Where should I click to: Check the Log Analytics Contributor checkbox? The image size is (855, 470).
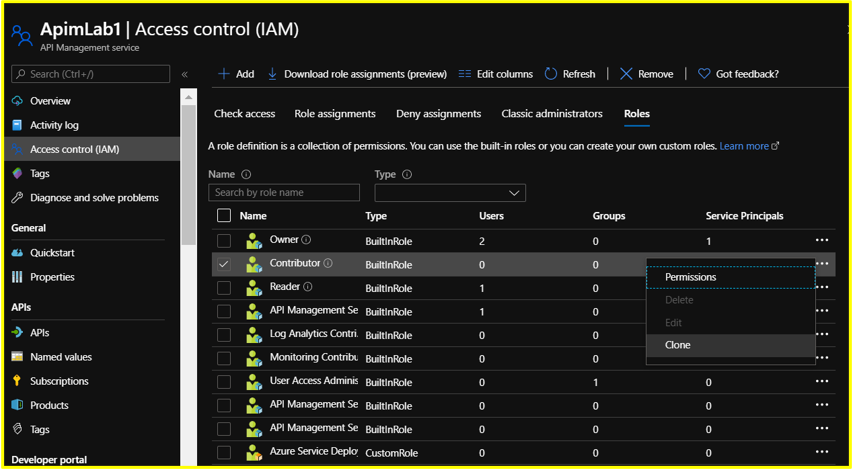pos(224,335)
